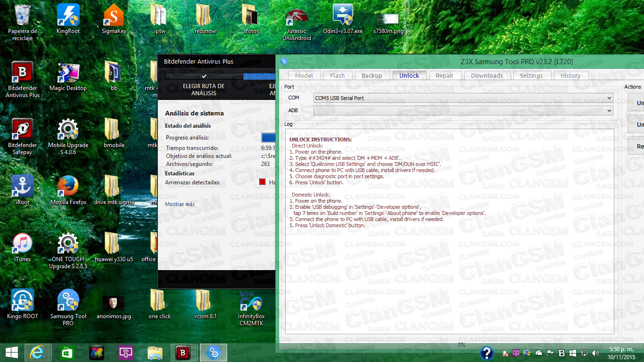644x362 pixels.
Task: Open the drive mtk sigma folder
Action: pos(114,190)
